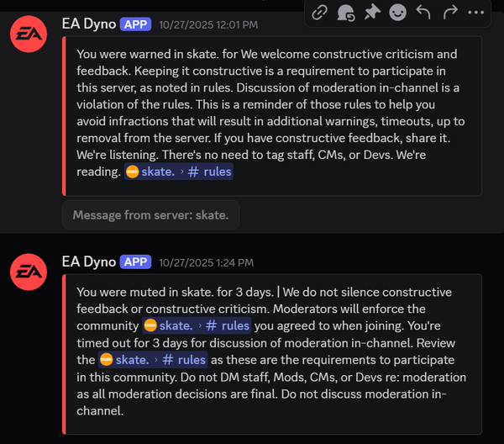Forward message using the right arrow icon

[x=449, y=13]
